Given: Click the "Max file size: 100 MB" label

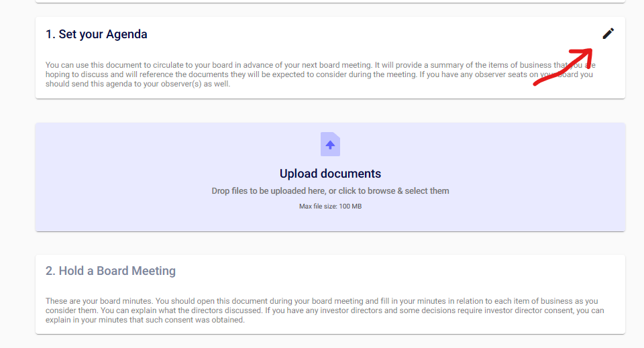Looking at the screenshot, I should point(330,207).
